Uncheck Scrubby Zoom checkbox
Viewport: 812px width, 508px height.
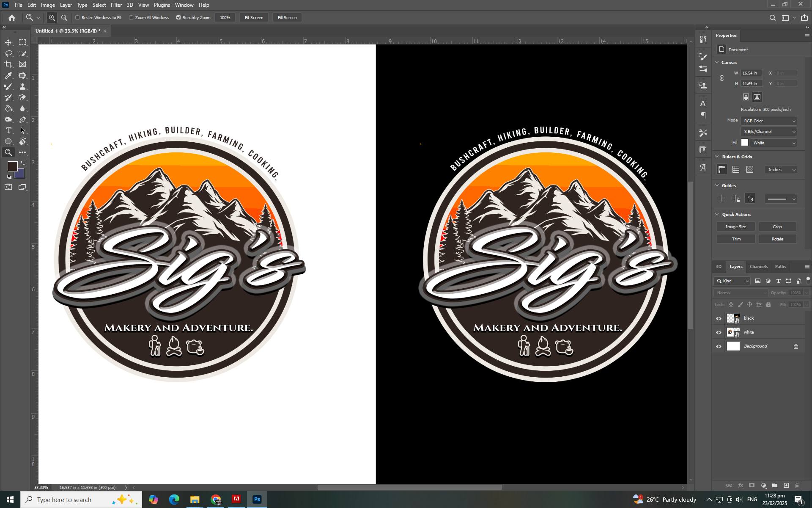(x=178, y=18)
